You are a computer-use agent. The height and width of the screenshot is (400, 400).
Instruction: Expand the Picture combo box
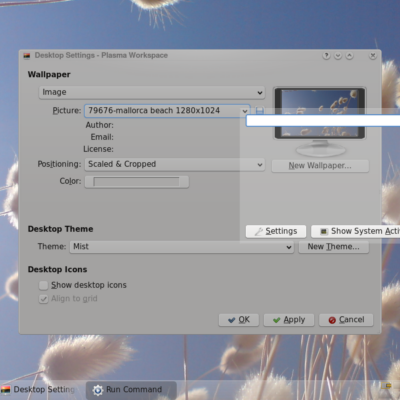(167, 111)
